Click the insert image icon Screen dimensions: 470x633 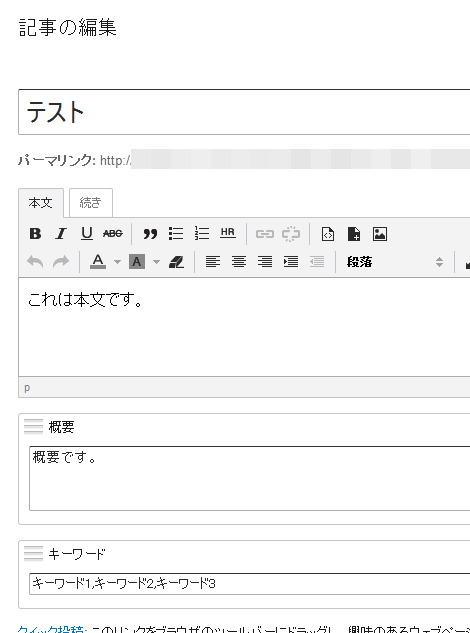point(380,234)
